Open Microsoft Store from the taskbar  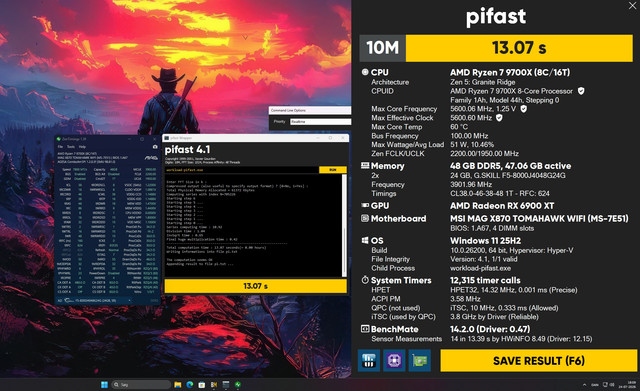202,384
